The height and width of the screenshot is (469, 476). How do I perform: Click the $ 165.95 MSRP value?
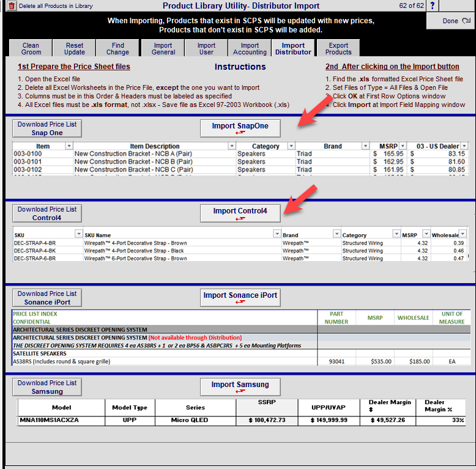(x=389, y=154)
